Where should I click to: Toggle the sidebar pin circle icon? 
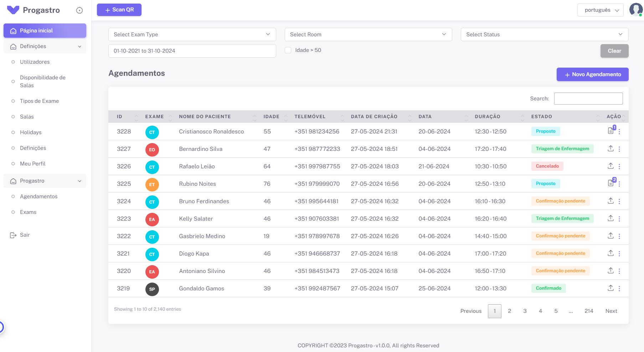pyautogui.click(x=79, y=10)
